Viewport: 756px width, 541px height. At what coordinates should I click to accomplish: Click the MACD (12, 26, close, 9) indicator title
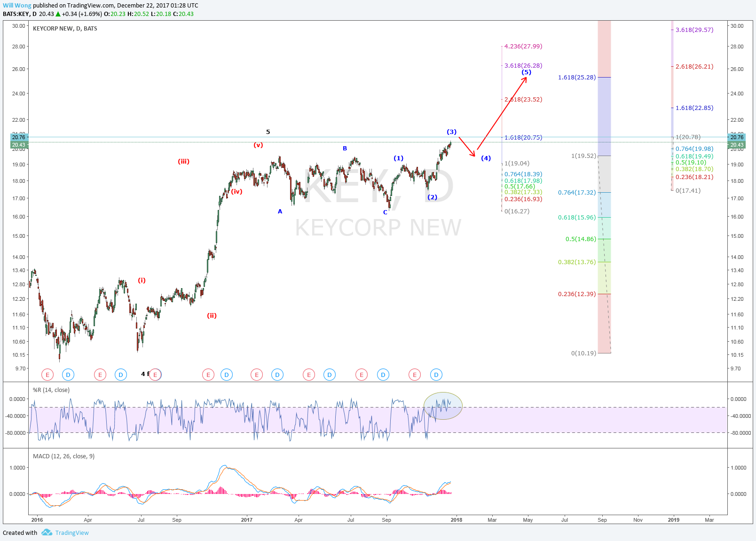(63, 456)
